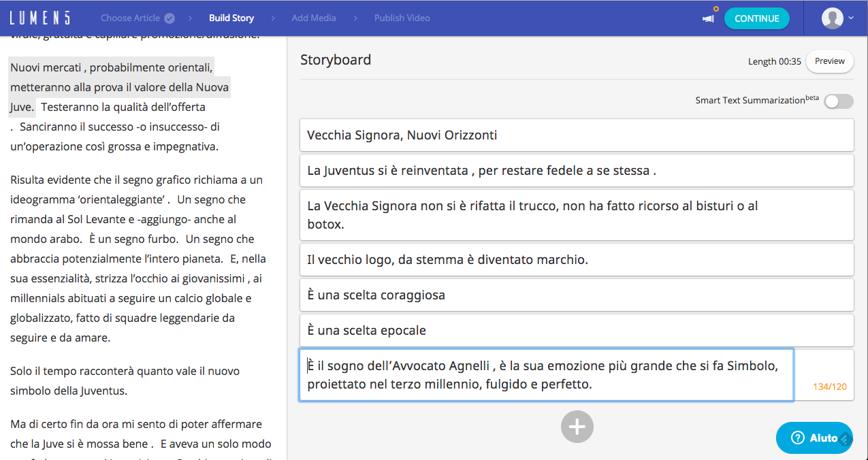Toggle Smart Text Summarization switch
The width and height of the screenshot is (868, 460).
click(839, 101)
